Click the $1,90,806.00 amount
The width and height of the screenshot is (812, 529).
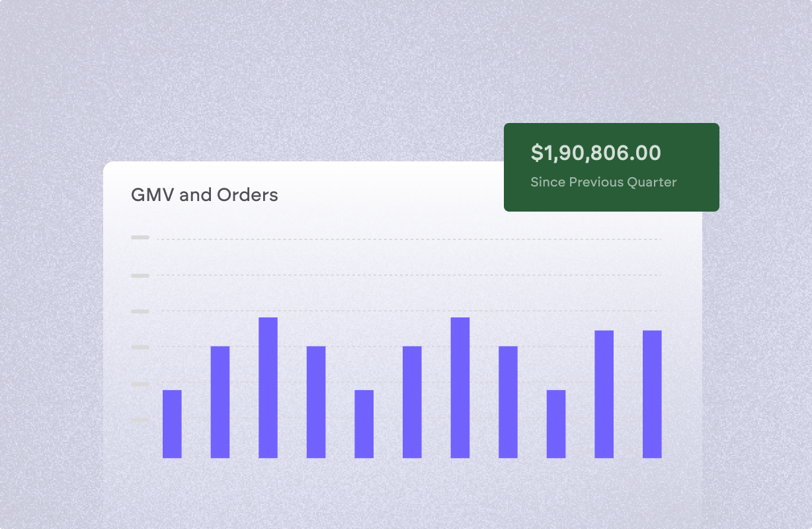click(x=596, y=153)
